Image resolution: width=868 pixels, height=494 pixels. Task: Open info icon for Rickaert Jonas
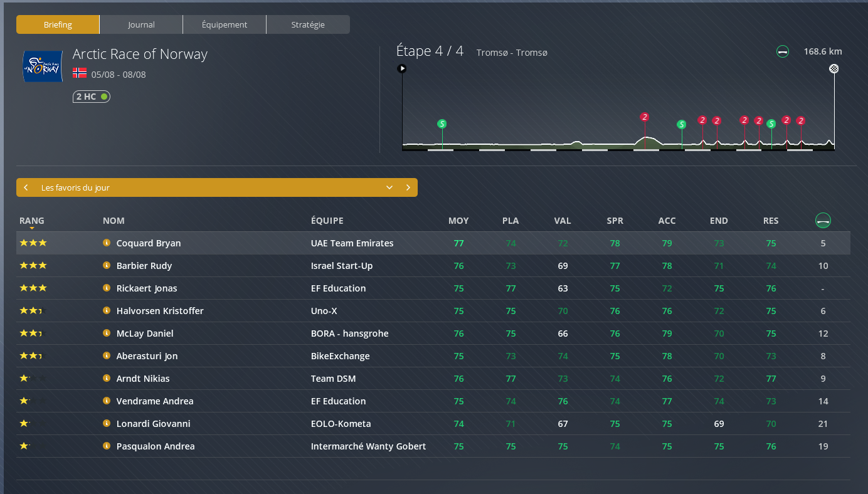(x=107, y=288)
